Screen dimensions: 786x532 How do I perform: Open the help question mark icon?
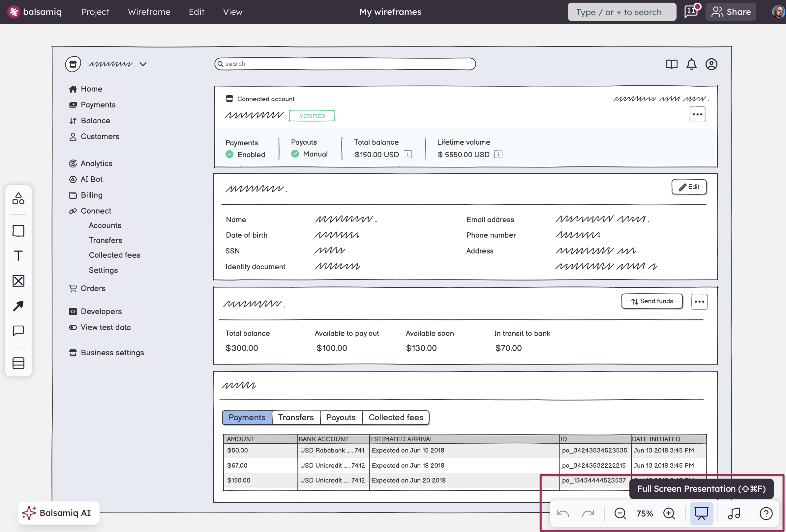pyautogui.click(x=766, y=514)
